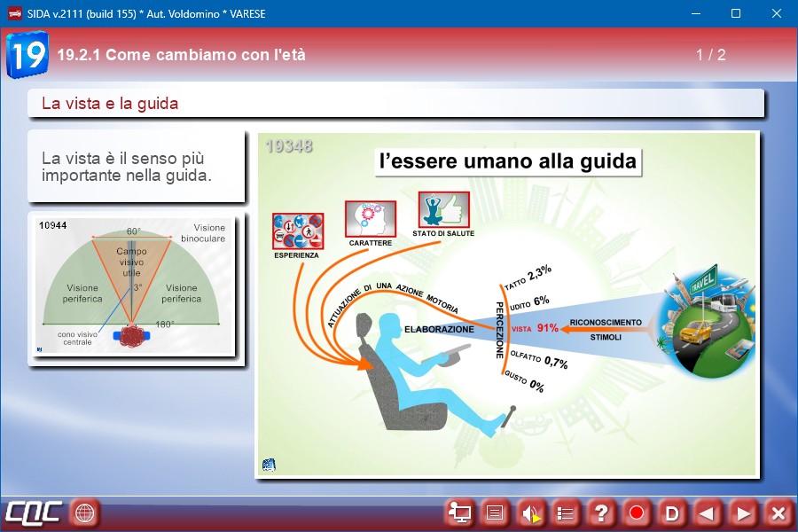This screenshot has height=532, width=798.
Task: Click the globe language icon
Action: coord(85,512)
